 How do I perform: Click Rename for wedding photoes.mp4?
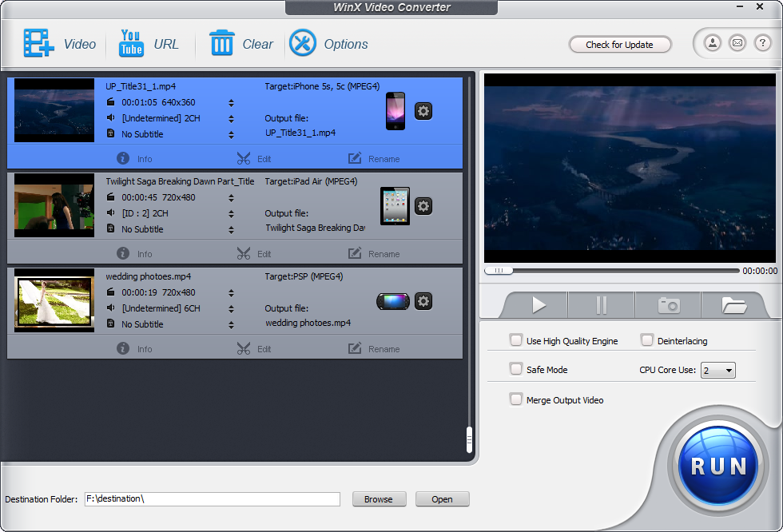pos(374,349)
